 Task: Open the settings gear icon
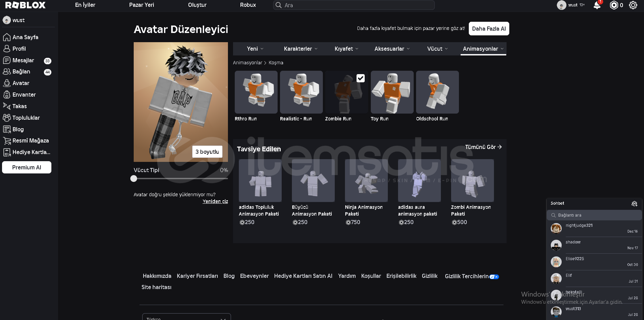(x=633, y=5)
